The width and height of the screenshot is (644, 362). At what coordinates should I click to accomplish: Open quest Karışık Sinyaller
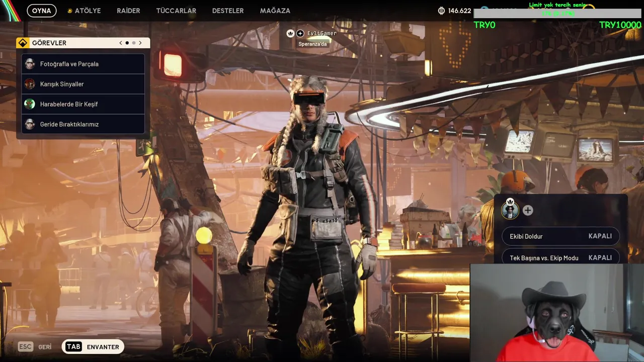(83, 84)
